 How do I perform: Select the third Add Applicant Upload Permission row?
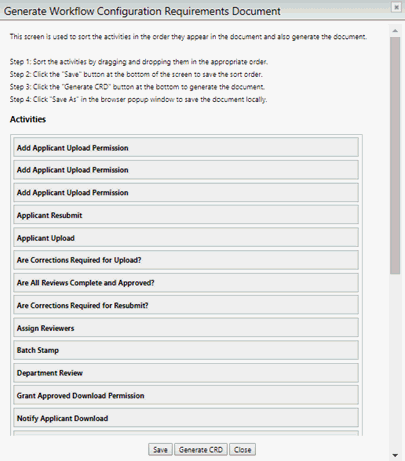[186, 192]
